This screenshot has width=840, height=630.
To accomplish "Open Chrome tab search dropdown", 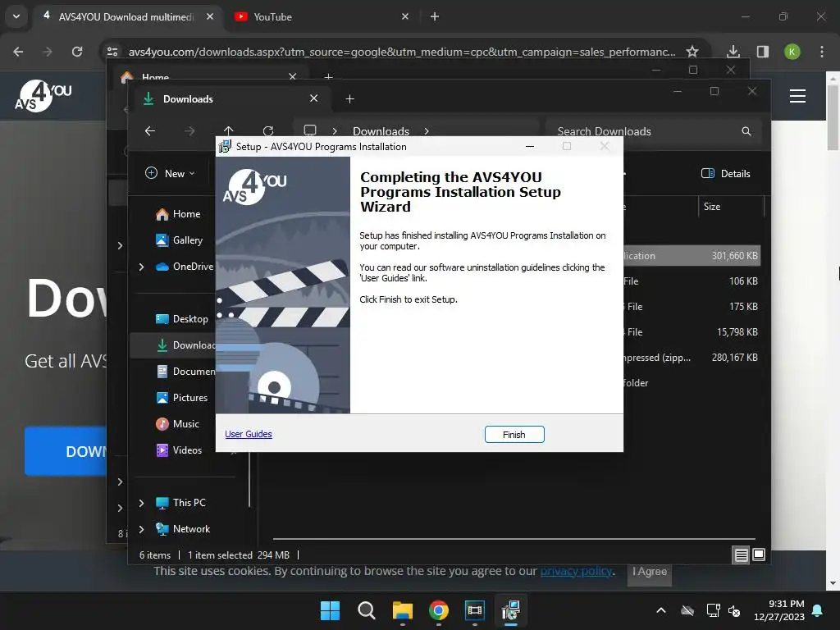I will pyautogui.click(x=16, y=16).
